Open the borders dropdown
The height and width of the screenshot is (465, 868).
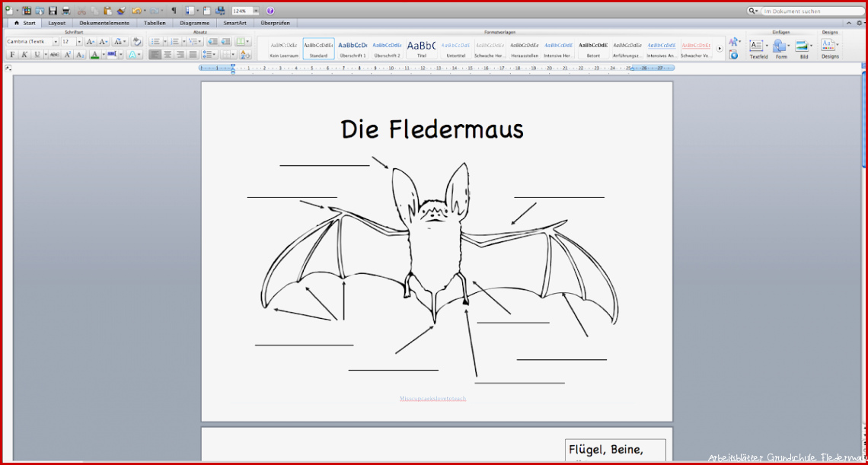[x=228, y=54]
